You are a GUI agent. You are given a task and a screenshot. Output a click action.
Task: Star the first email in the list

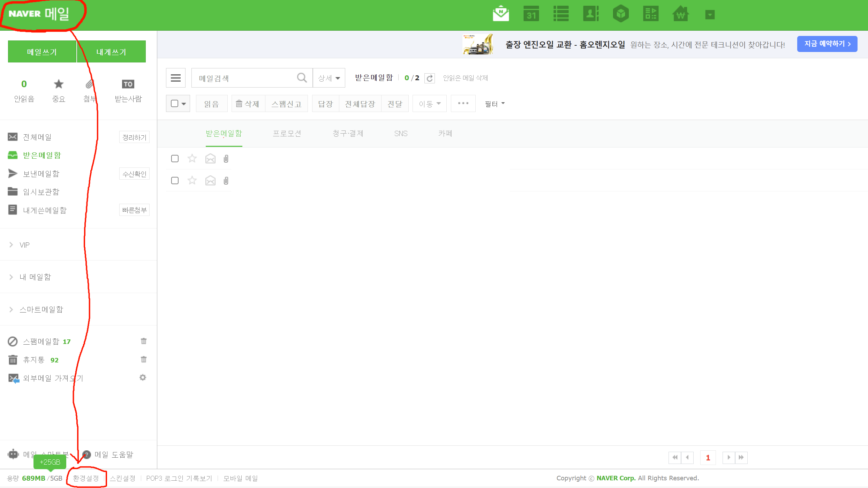192,159
